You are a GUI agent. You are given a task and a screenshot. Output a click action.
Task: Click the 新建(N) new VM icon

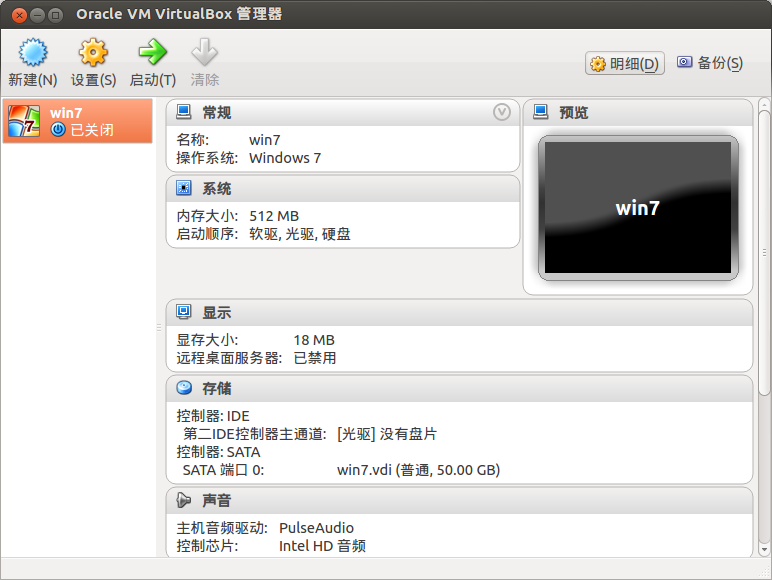pyautogui.click(x=33, y=53)
